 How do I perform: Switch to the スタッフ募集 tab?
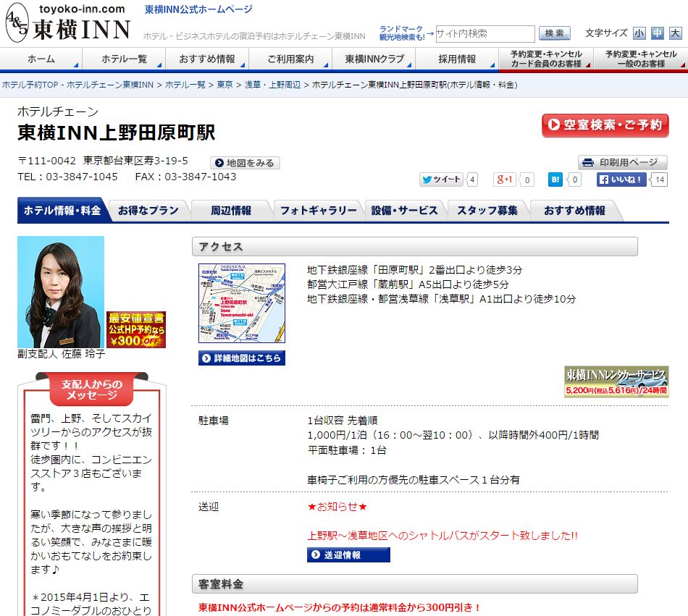pos(487,211)
